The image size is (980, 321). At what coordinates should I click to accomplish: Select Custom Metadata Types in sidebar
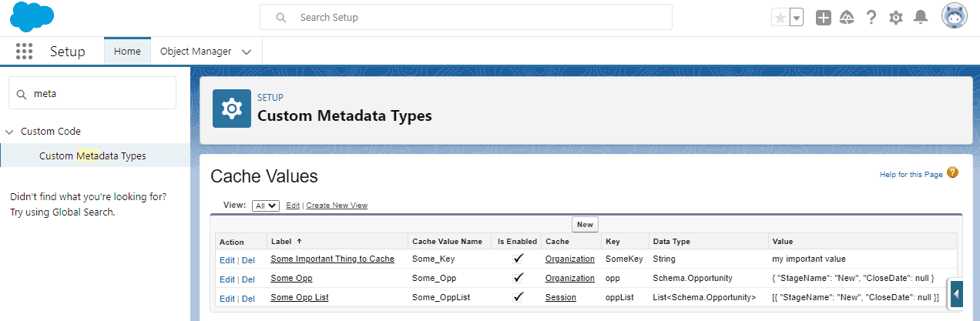tap(92, 155)
